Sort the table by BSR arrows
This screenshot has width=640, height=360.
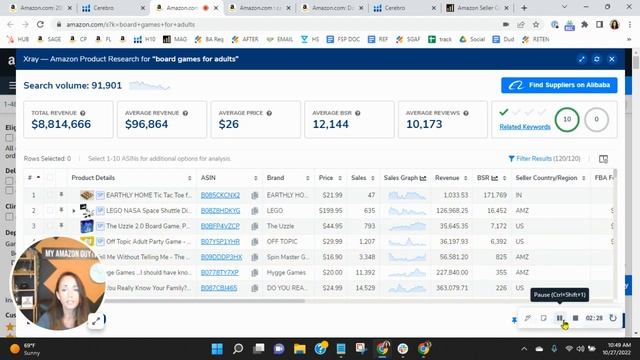pyautogui.click(x=504, y=178)
